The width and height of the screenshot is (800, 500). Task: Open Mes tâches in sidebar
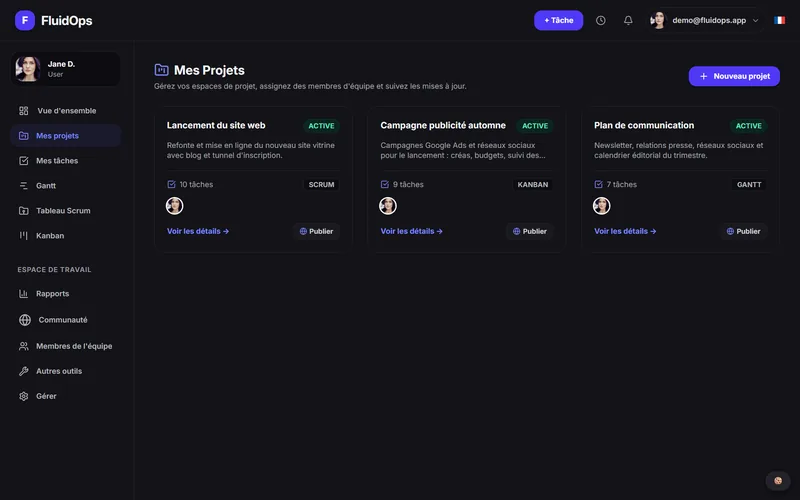coord(65,161)
